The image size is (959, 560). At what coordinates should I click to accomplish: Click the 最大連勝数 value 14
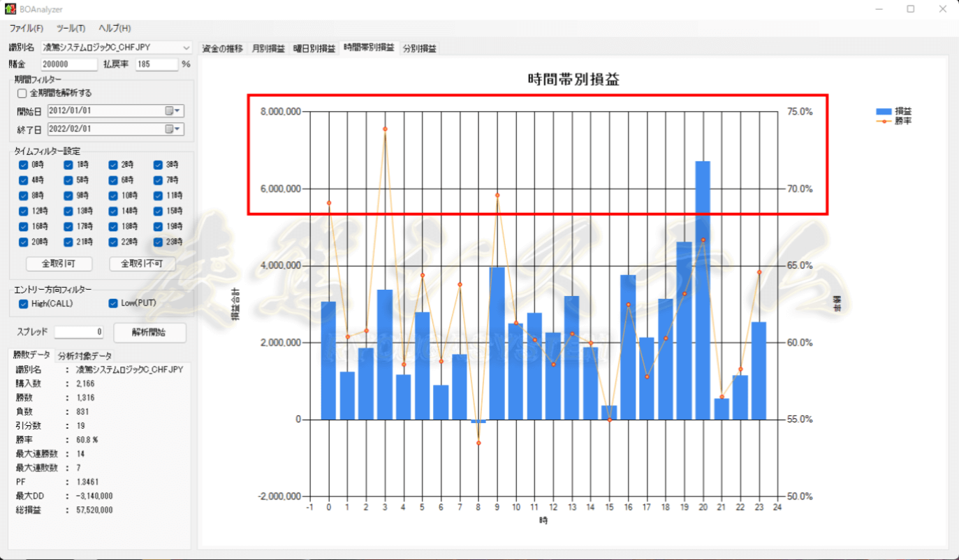tap(80, 454)
